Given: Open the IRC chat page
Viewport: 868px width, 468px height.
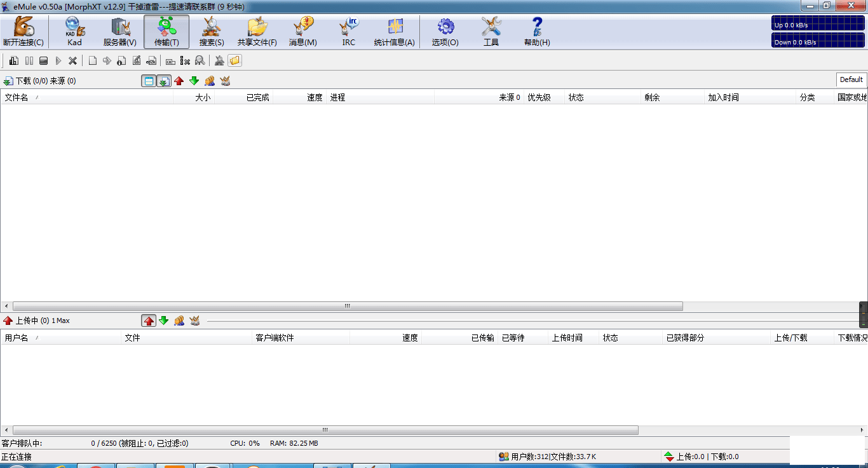Looking at the screenshot, I should [x=349, y=32].
